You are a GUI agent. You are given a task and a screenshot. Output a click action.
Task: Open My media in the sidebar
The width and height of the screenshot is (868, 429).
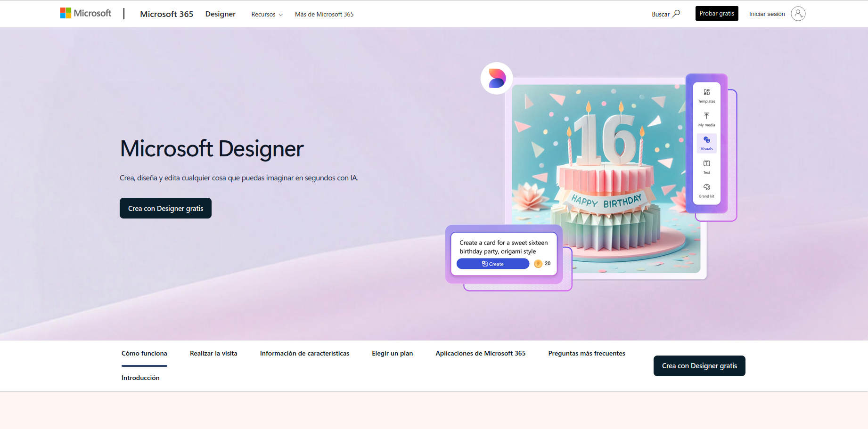706,118
